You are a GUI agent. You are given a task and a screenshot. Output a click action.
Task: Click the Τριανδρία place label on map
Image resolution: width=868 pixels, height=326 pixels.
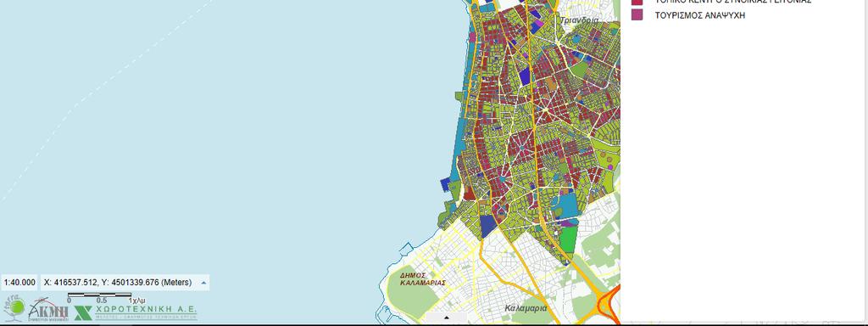579,20
